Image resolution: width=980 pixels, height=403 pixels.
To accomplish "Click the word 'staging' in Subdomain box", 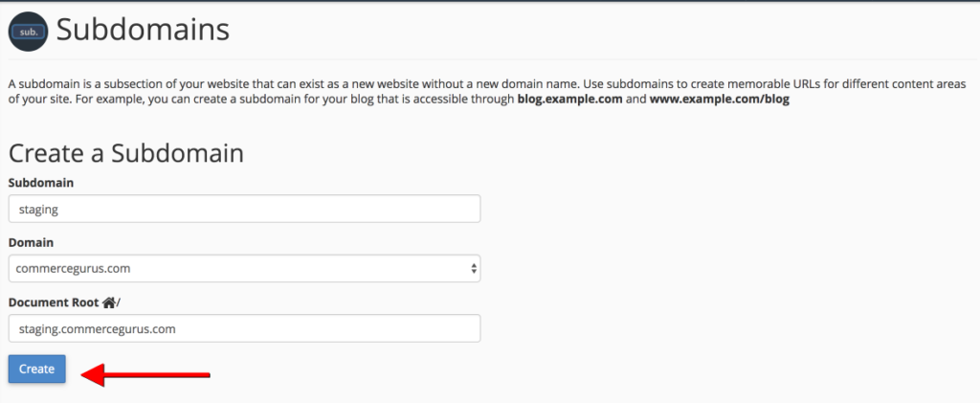I will (x=38, y=210).
